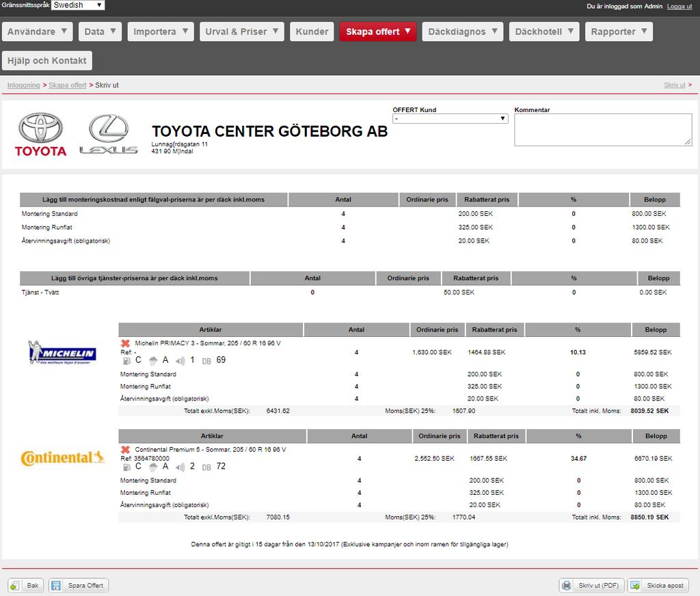Click the Skicka epost button
This screenshot has width=700, height=596.
658,585
